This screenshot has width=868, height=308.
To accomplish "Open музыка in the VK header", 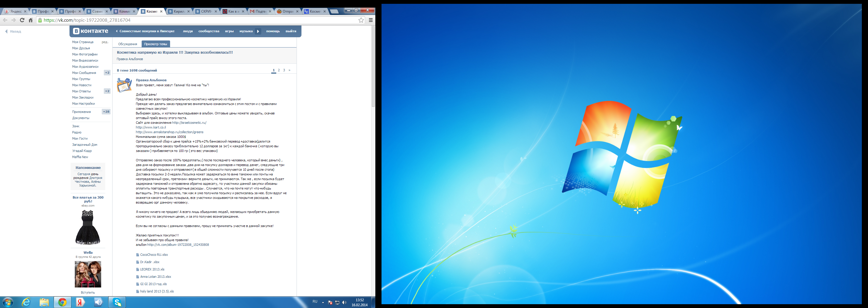I will click(x=246, y=31).
